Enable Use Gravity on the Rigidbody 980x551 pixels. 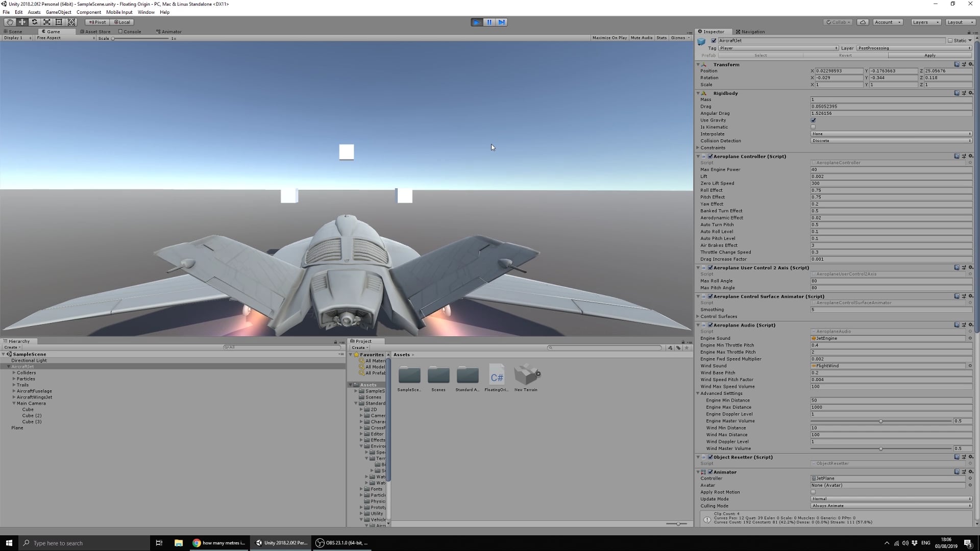[813, 120]
